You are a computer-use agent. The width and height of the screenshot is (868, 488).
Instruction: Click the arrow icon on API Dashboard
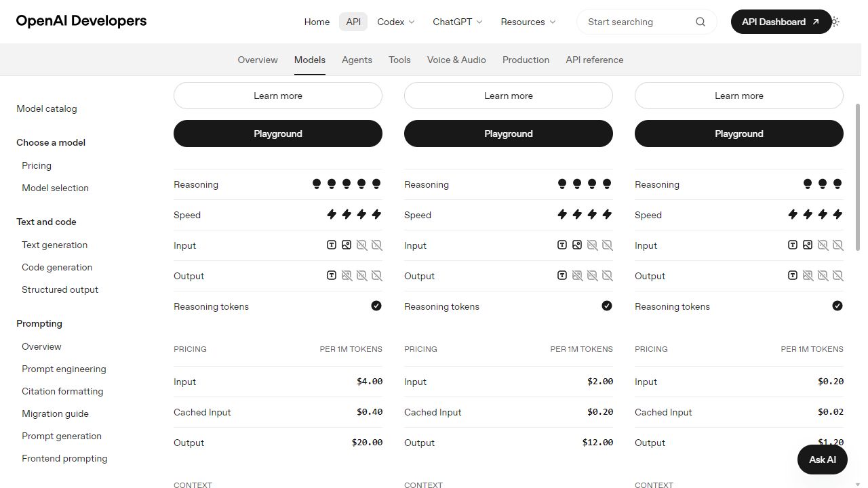point(816,22)
